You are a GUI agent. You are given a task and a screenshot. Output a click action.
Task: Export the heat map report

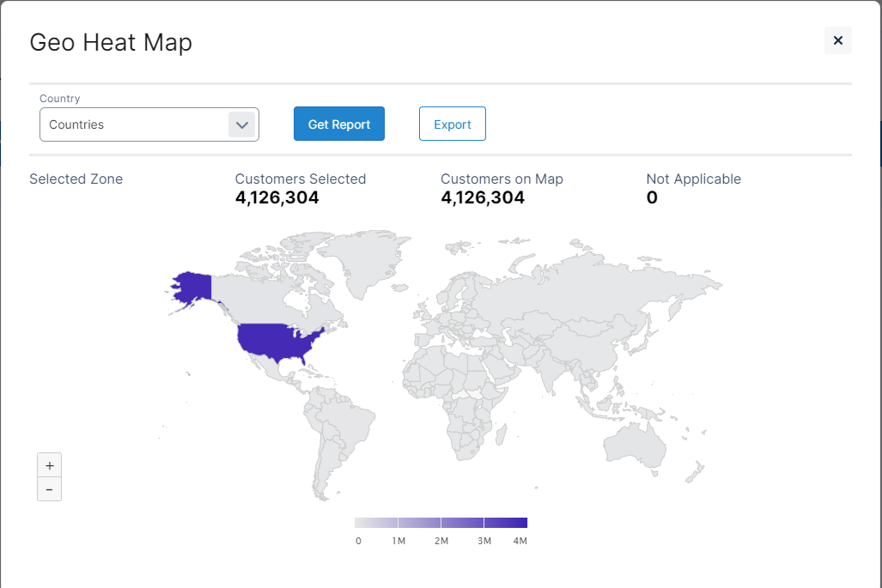coord(452,124)
